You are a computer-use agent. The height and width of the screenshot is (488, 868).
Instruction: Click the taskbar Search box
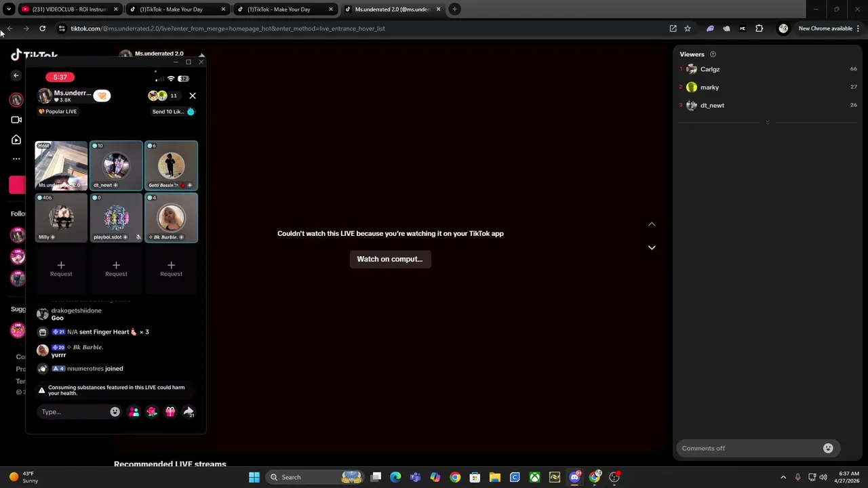click(x=315, y=477)
